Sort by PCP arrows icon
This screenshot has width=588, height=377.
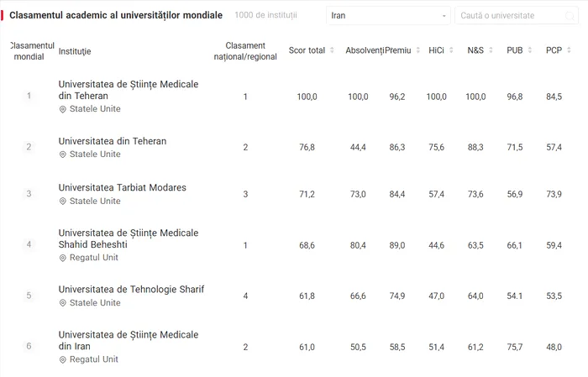570,50
